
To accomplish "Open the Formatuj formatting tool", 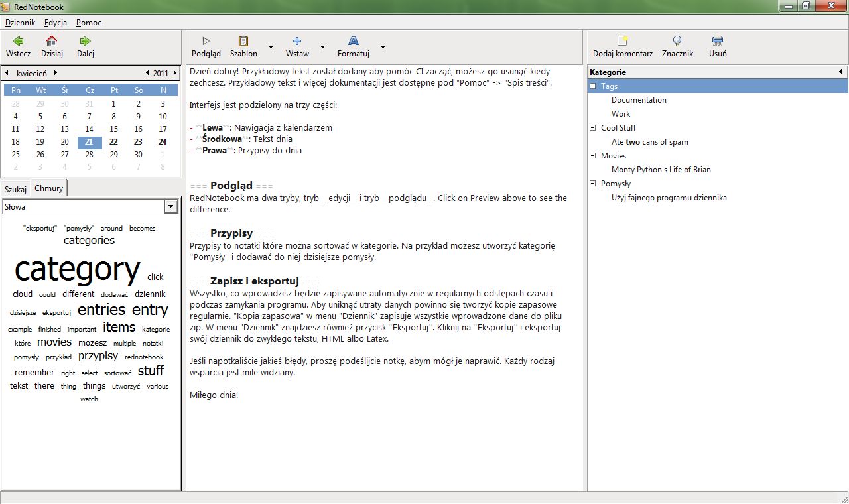I will pos(353,46).
